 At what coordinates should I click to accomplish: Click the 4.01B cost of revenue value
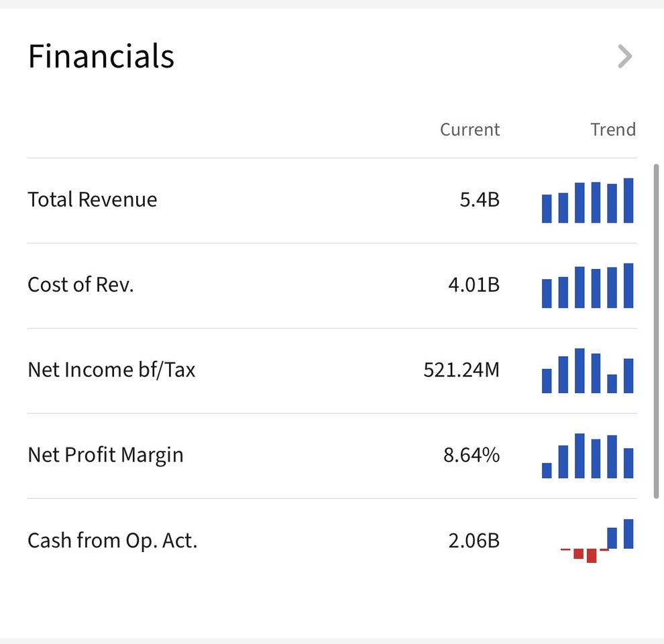click(474, 285)
